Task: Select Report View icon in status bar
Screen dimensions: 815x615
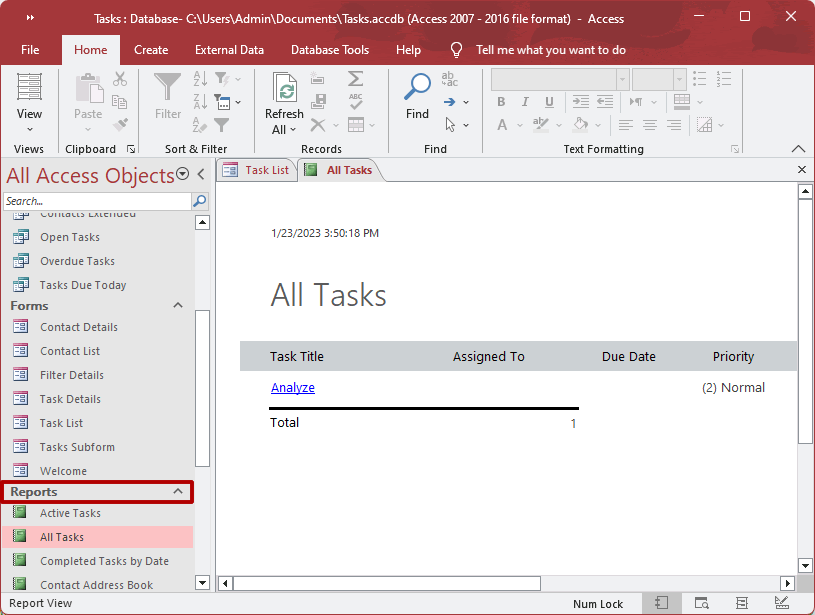Action: 661,603
